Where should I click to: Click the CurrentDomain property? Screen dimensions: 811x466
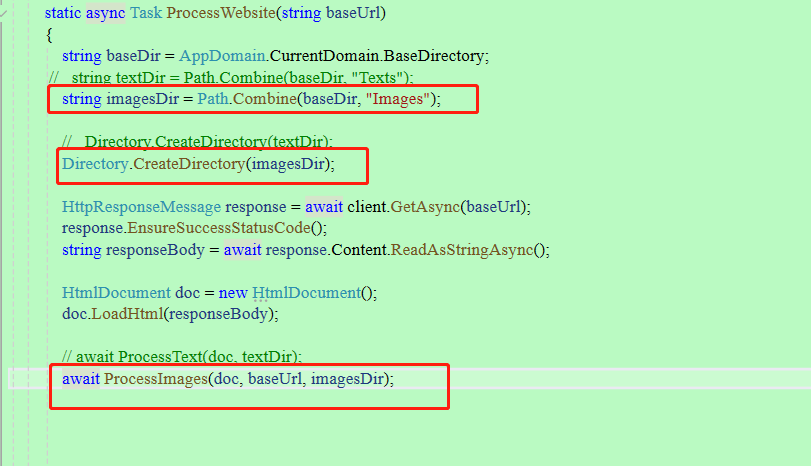325,56
